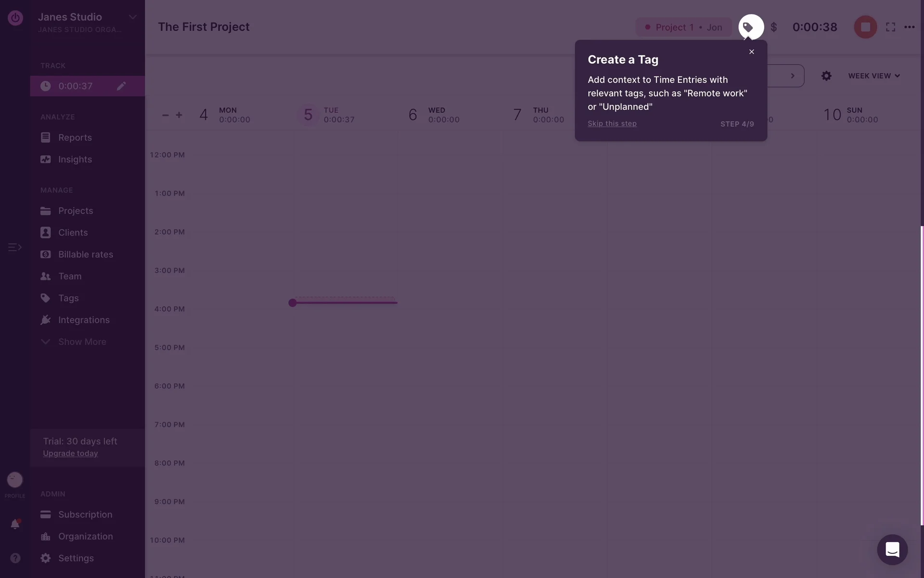The image size is (924, 578).
Task: Open the Week View dropdown
Action: click(873, 76)
